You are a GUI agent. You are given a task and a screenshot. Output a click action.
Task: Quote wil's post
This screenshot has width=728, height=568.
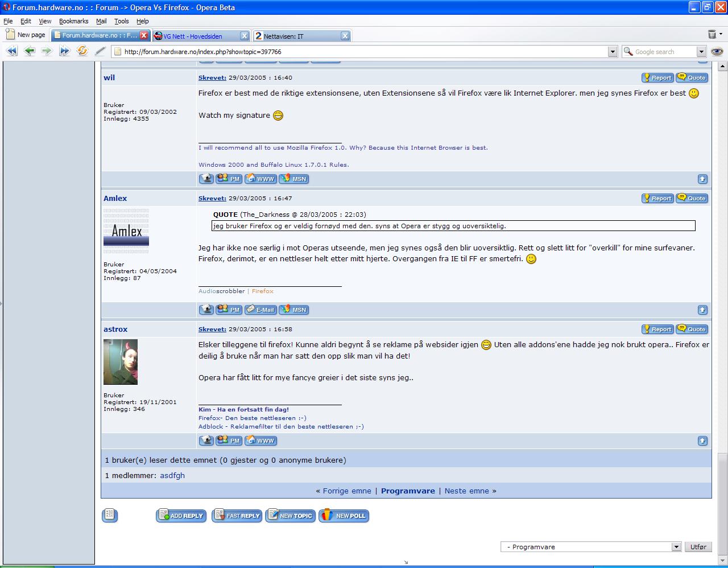coord(692,77)
